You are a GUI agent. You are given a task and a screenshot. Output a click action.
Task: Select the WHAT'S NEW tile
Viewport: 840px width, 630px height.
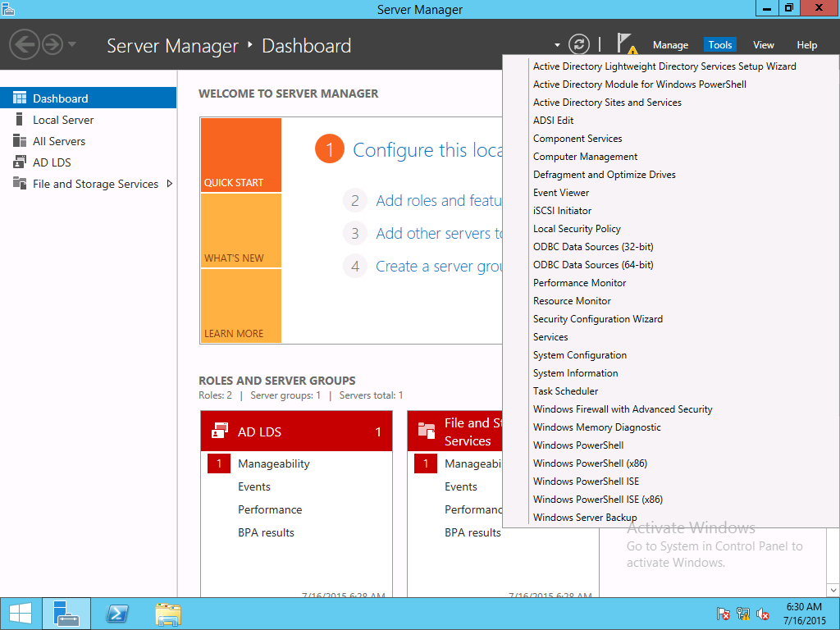[241, 231]
